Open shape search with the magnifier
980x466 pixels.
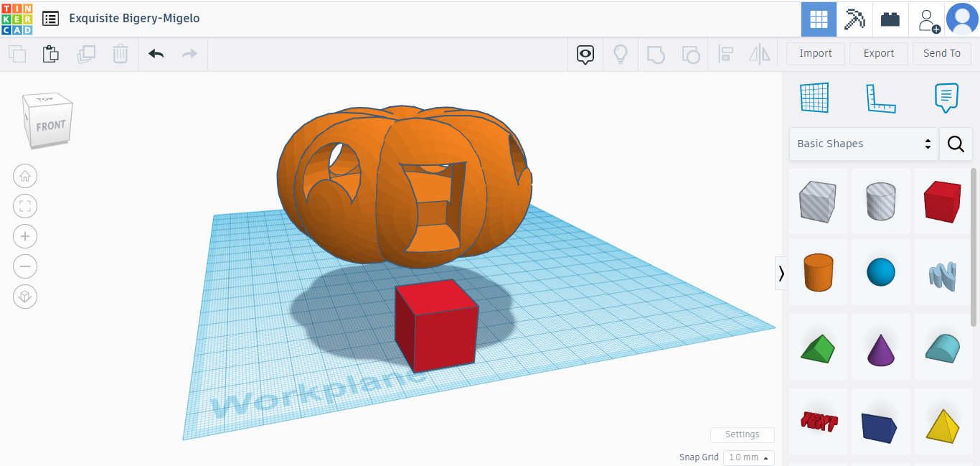coord(956,144)
